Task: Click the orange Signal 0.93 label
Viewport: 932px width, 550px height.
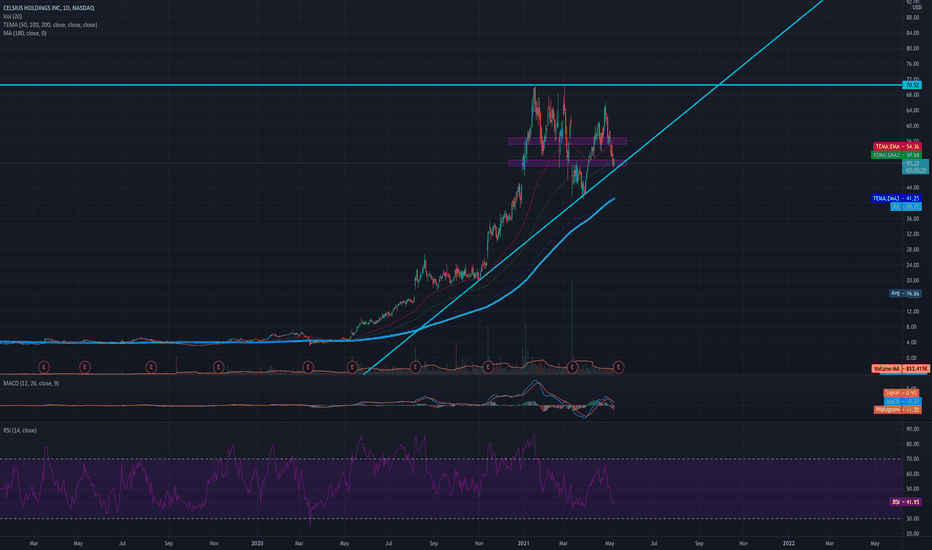Action: (x=900, y=392)
